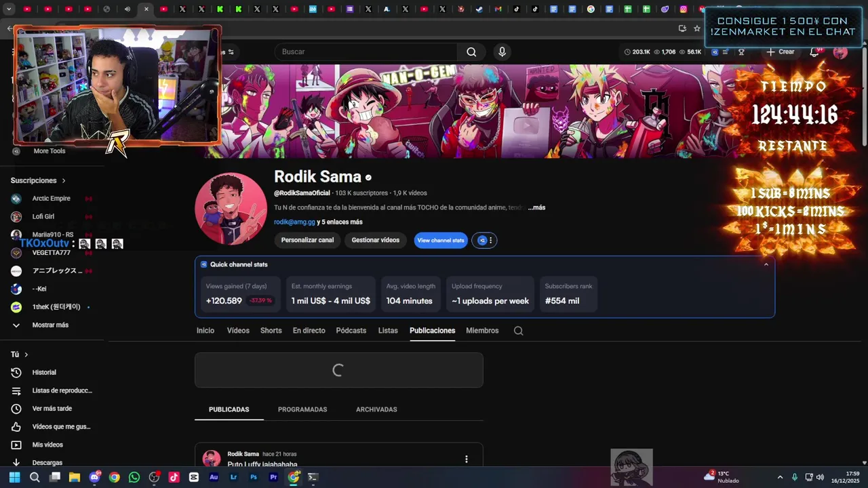Click the vidIQ blue icon in header
Viewport: 868px width, 488px height.
click(x=715, y=52)
